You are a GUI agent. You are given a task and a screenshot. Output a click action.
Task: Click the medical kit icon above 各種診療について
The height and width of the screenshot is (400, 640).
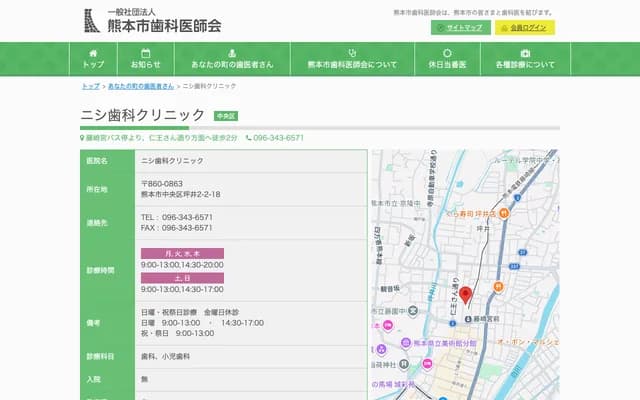[x=525, y=53]
